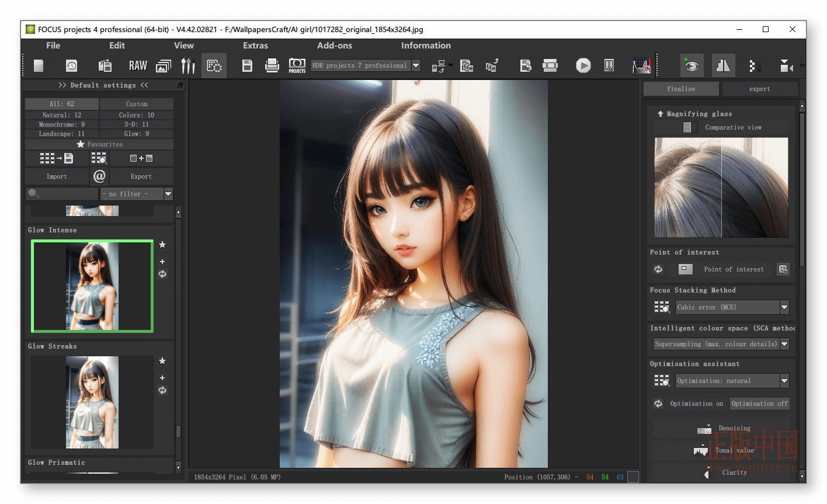Favourite the Glow Streaks preset star
Image resolution: width=827 pixels, height=504 pixels.
[x=162, y=361]
